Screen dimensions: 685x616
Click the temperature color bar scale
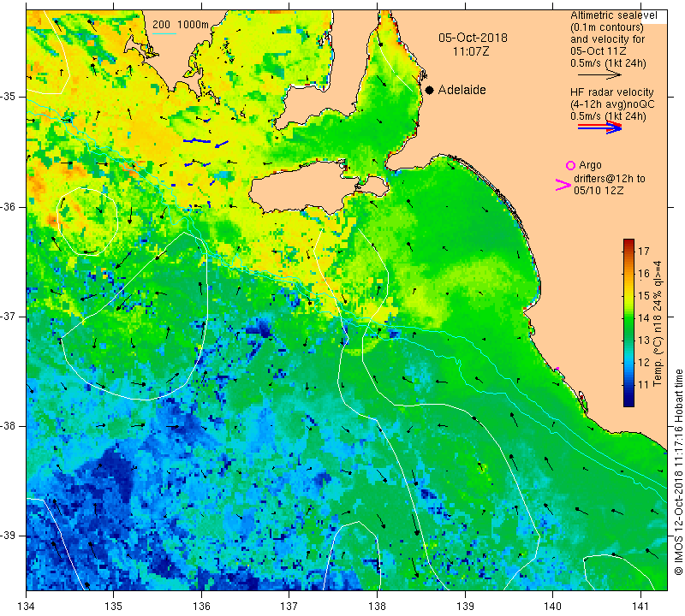click(x=628, y=323)
